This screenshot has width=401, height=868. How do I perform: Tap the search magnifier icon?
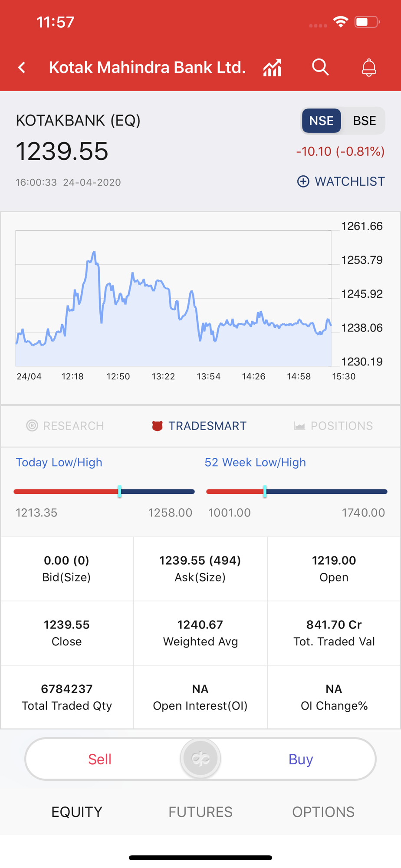point(320,67)
